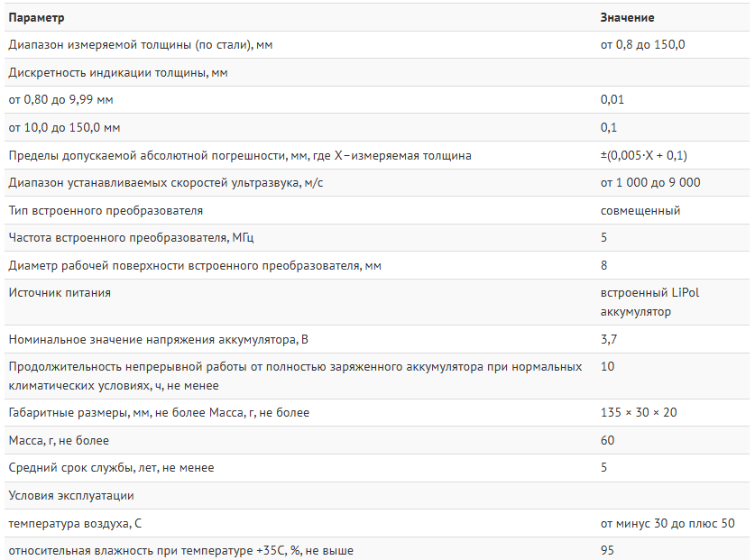Click the battery voltage value 3,7

609,339
